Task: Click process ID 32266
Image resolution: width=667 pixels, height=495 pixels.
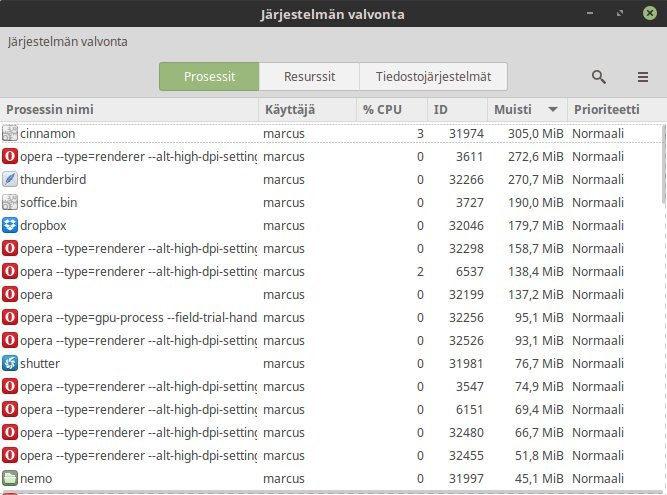Action: (x=466, y=179)
